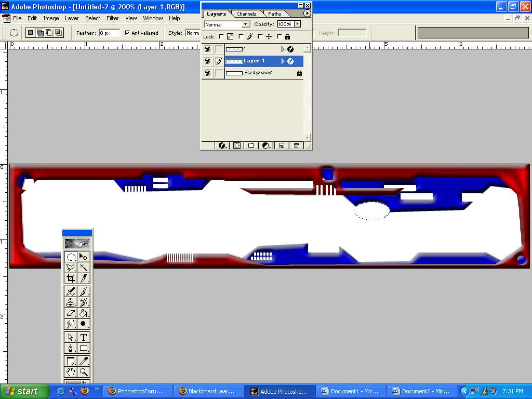Open Document1 from the taskbar
This screenshot has height=399, width=532.
click(351, 391)
